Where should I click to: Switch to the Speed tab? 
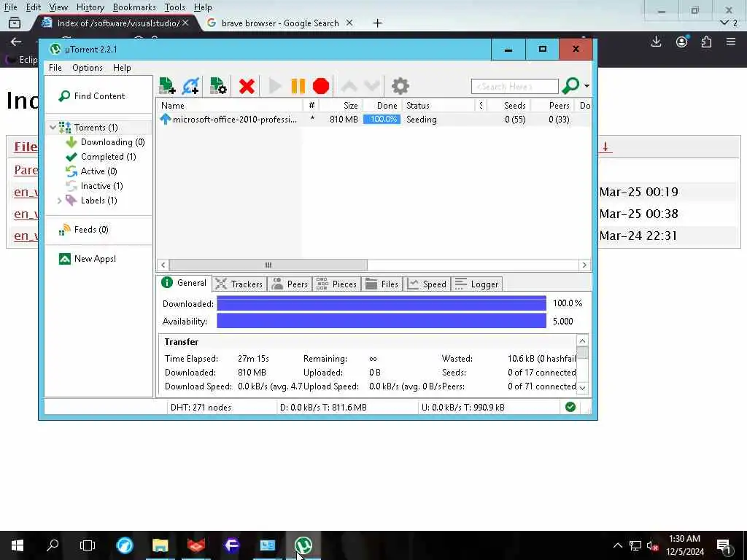click(427, 284)
